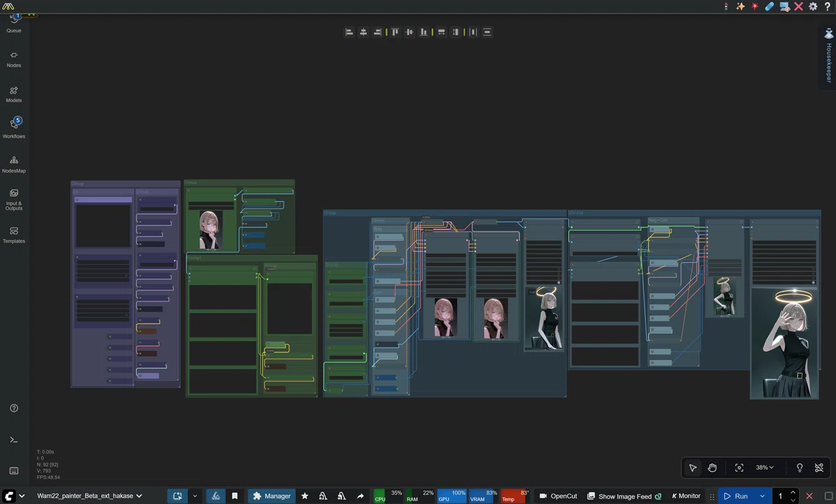Click the help circle icon in left sidebar
The image size is (836, 504).
point(14,408)
